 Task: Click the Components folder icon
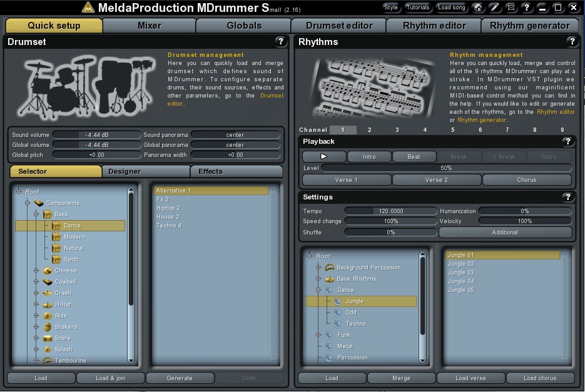(x=39, y=203)
